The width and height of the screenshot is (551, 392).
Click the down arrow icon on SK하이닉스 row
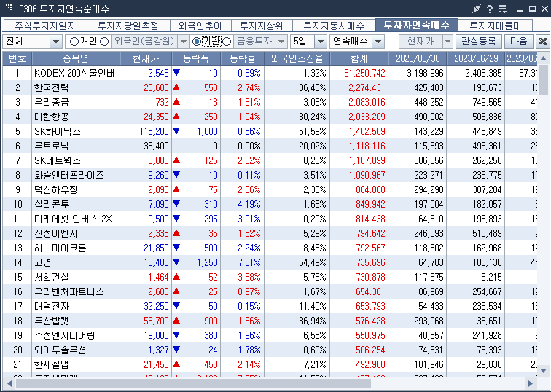(176, 131)
